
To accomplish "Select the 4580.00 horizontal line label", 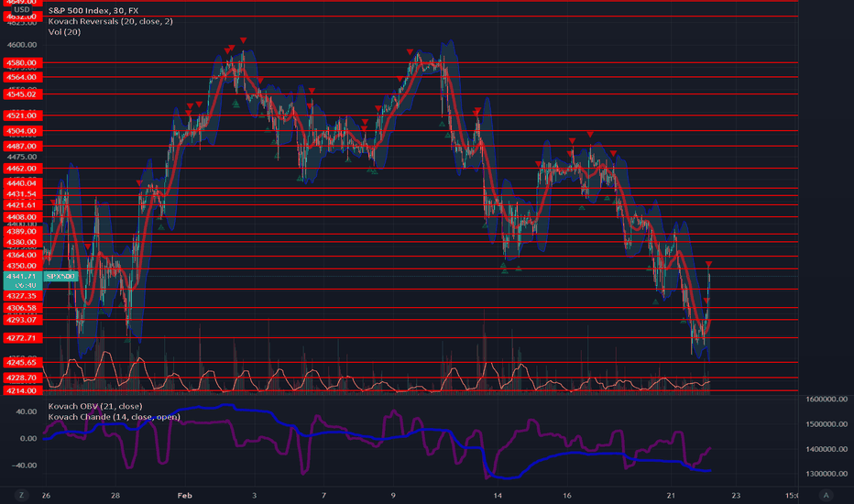I will coord(22,62).
